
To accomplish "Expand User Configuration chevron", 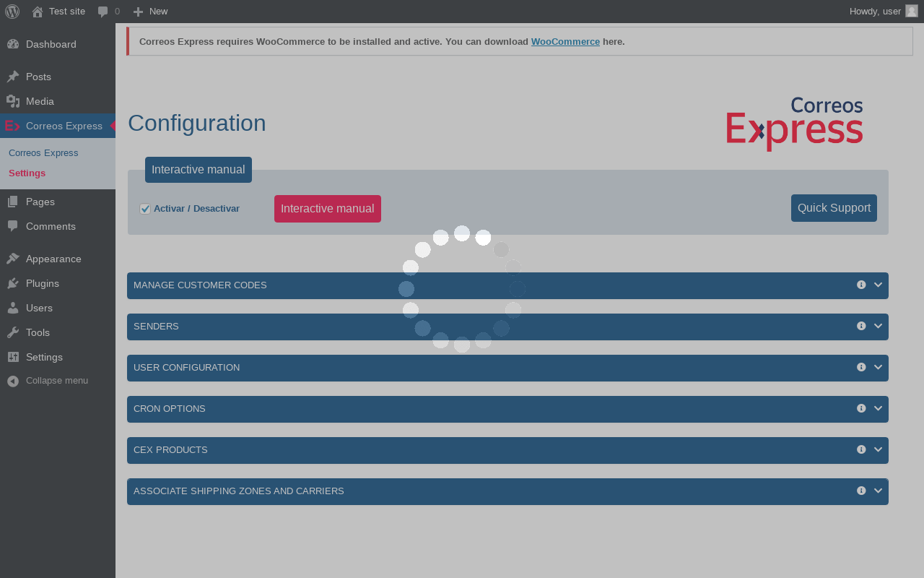I will pyautogui.click(x=879, y=367).
